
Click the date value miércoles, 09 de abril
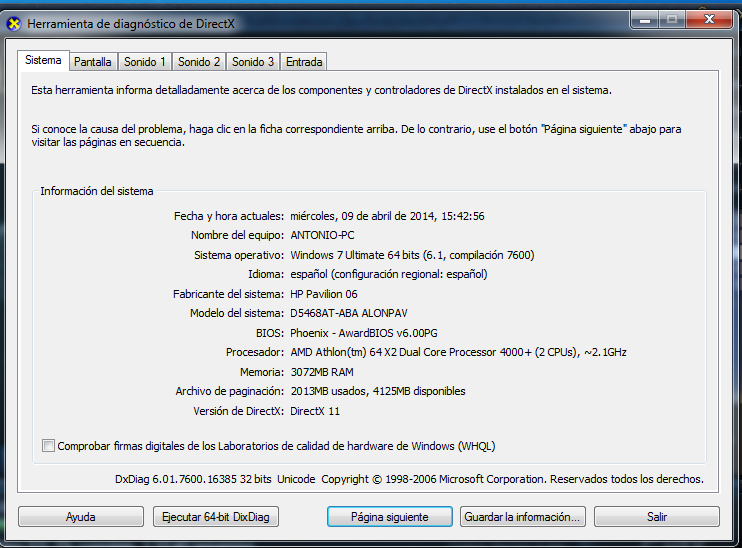point(387,216)
